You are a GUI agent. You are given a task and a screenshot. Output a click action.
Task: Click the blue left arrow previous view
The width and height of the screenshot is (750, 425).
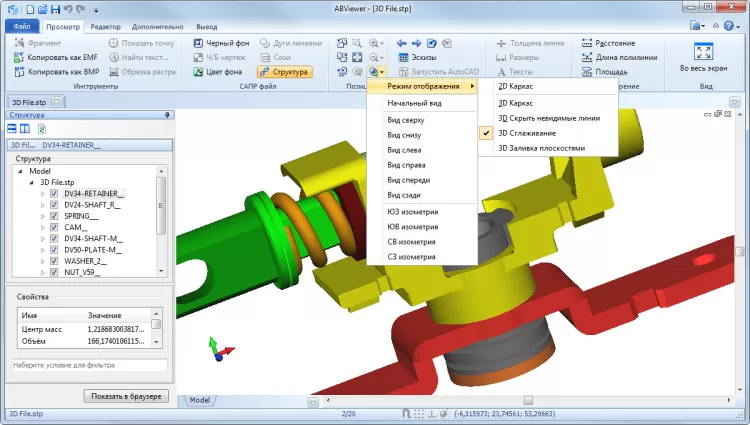[402, 43]
